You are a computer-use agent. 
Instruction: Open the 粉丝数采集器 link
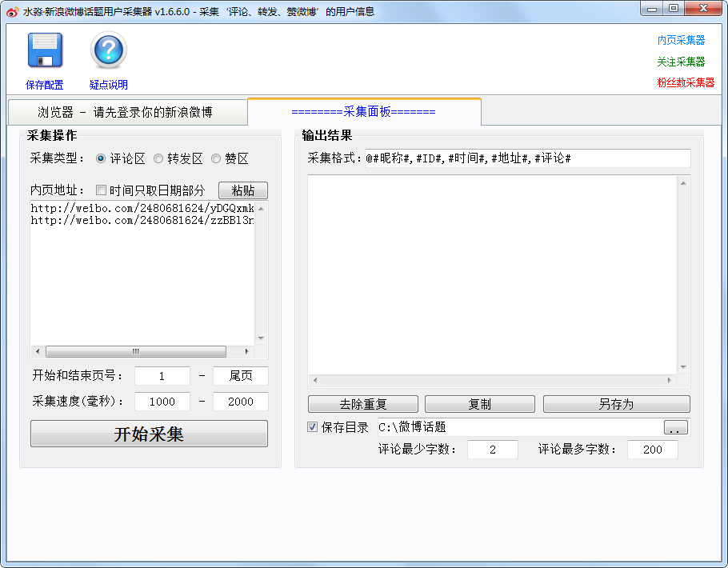[x=686, y=82]
